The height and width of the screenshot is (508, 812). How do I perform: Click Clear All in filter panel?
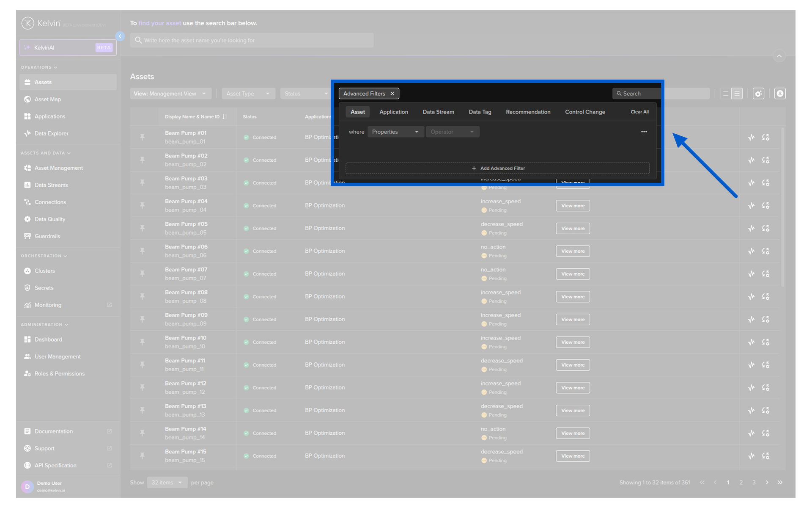639,112
